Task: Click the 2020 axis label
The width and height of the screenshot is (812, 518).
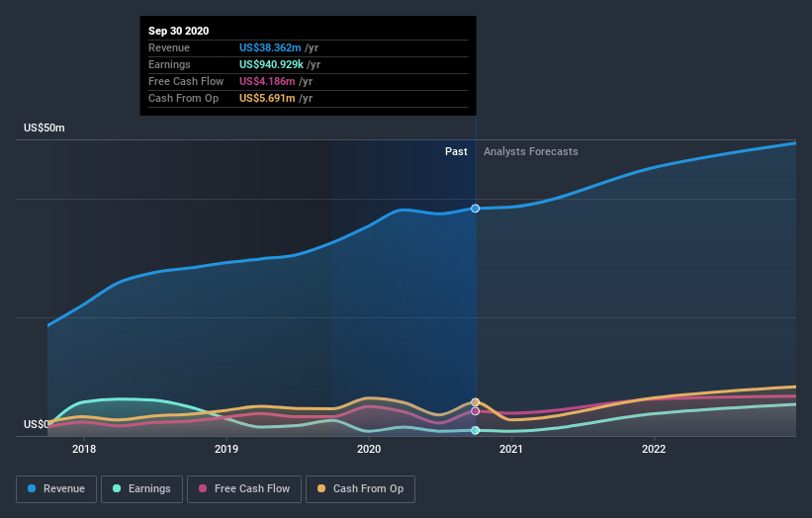Action: [x=369, y=449]
